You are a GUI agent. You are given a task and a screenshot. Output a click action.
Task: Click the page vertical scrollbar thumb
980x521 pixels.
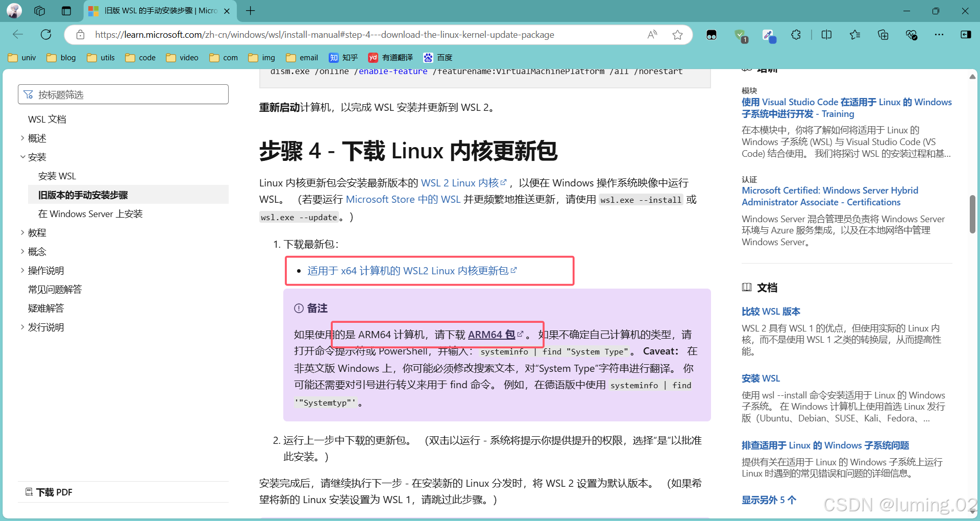point(972,215)
